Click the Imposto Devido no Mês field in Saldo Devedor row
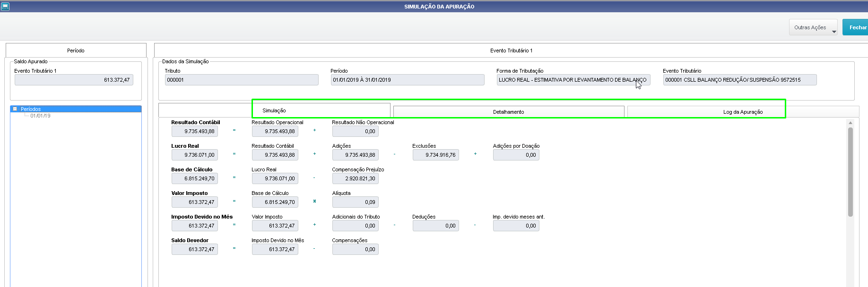This screenshot has width=868, height=287. (x=275, y=249)
